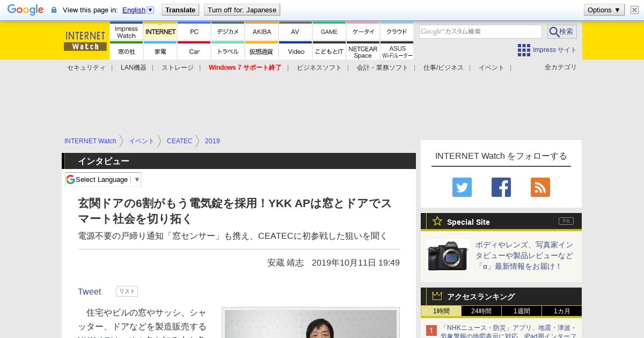The width and height of the screenshot is (644, 338).
Task: Open the クラウド navigation tab
Action: tap(397, 31)
